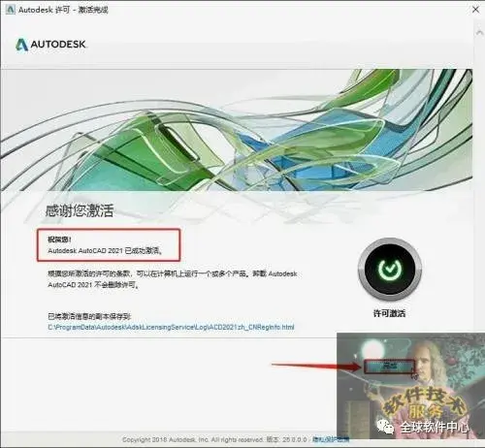Click the 许可激活 label under the icon
Image resolution: width=485 pixels, height=448 pixels.
click(389, 313)
